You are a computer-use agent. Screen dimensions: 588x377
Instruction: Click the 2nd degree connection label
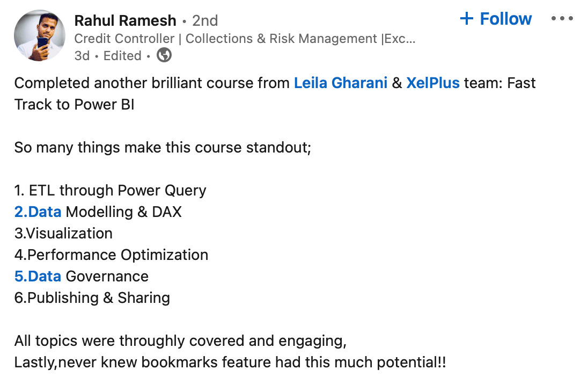coord(205,20)
